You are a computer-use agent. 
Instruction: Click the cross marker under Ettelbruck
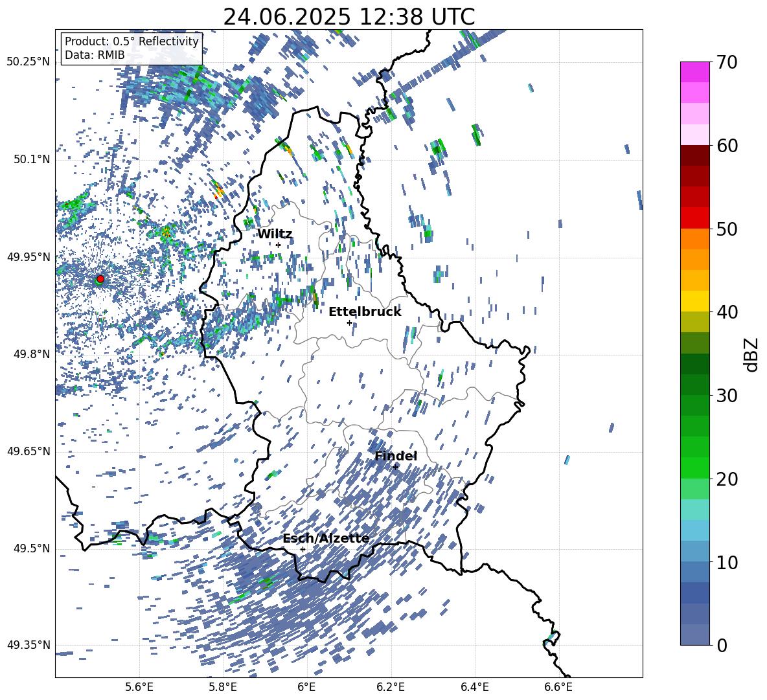point(349,322)
